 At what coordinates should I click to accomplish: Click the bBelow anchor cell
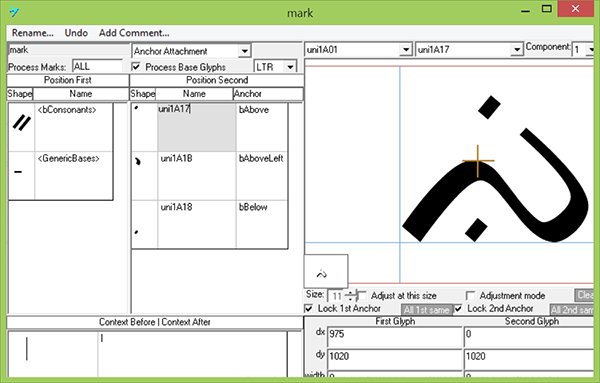pos(262,224)
